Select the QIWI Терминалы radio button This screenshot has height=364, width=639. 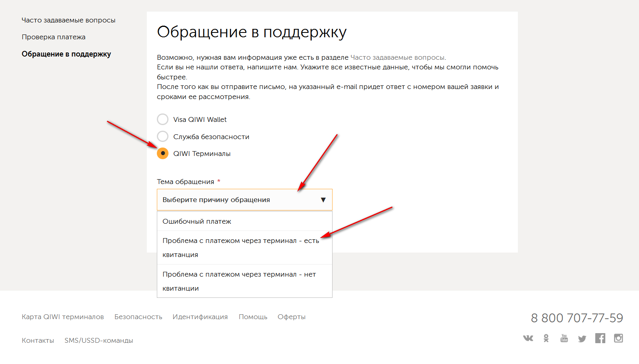(x=162, y=153)
